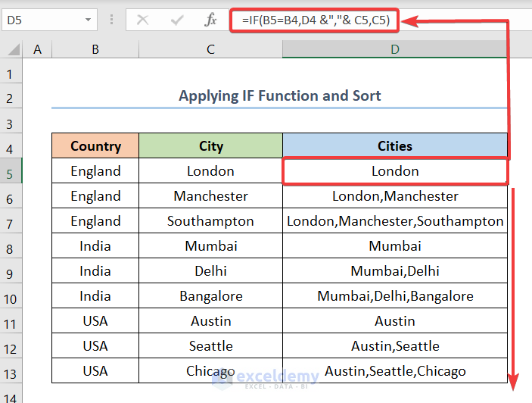Select column C header
Viewport: 532px width, 403px height.
click(210, 49)
